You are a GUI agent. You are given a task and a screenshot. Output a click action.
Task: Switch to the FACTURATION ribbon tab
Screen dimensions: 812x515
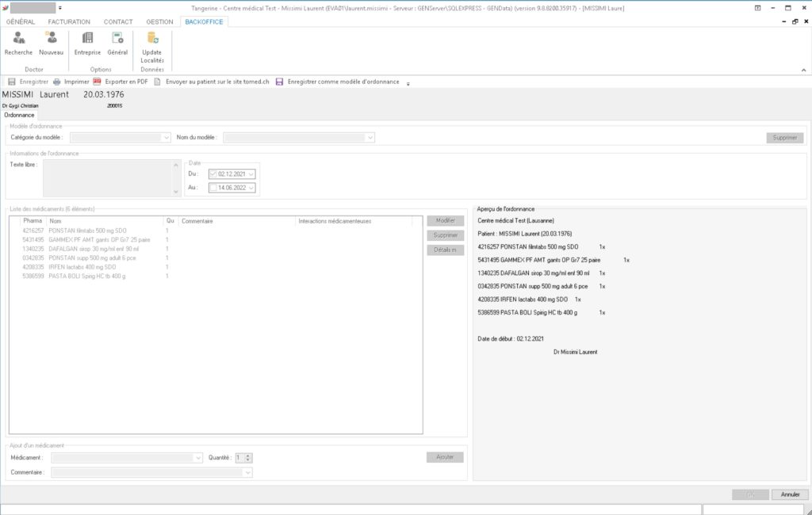[69, 21]
